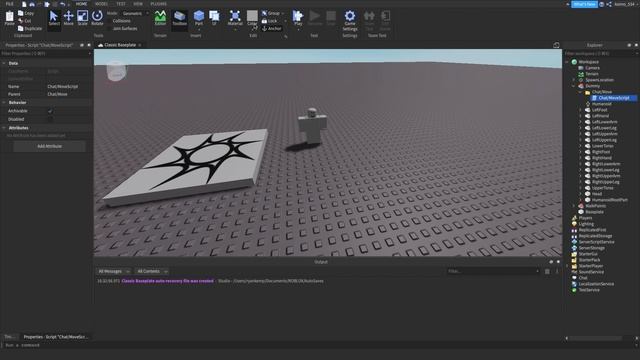Expand the Head node
Screen dimensions: 640x360
click(x=581, y=194)
